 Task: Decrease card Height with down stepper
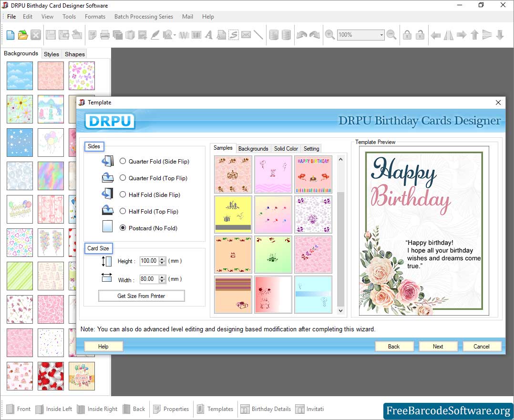tap(162, 263)
